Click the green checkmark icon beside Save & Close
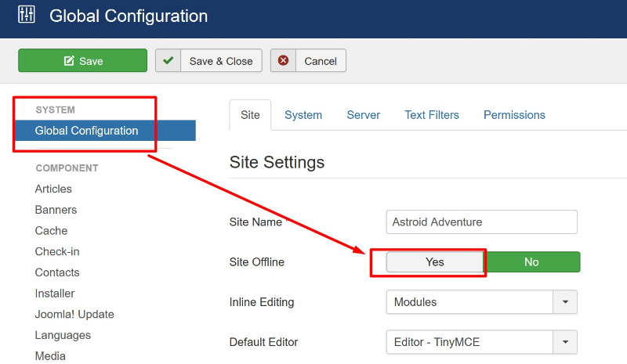Image resolution: width=627 pixels, height=364 pixels. (168, 60)
